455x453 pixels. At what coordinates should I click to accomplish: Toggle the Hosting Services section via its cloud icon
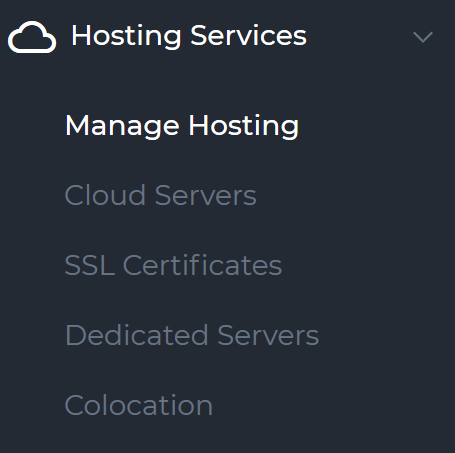click(x=32, y=37)
